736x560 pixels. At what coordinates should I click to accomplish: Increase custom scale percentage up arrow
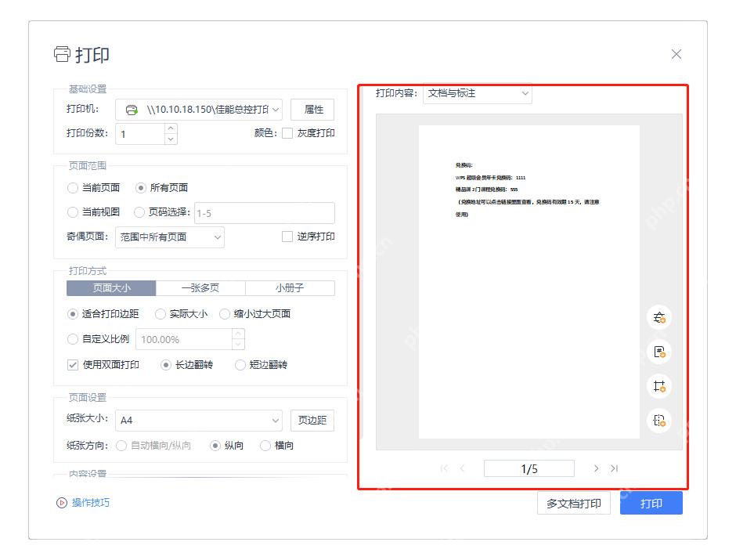coord(239,334)
